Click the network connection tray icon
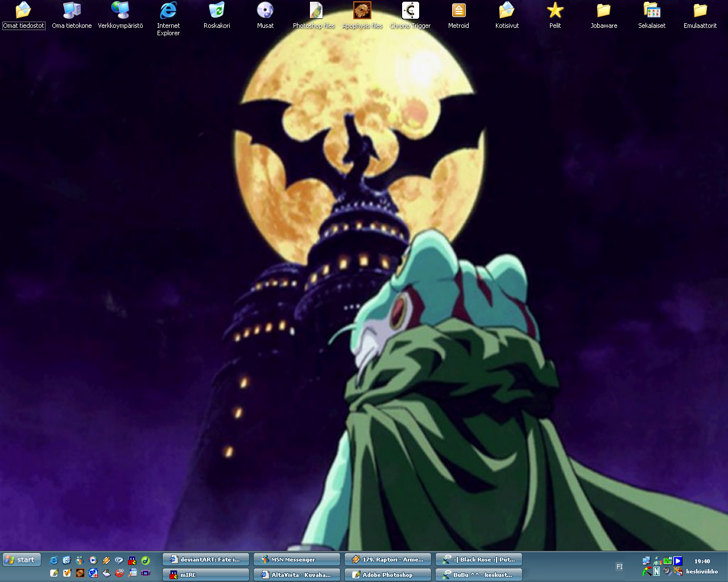 point(646,561)
